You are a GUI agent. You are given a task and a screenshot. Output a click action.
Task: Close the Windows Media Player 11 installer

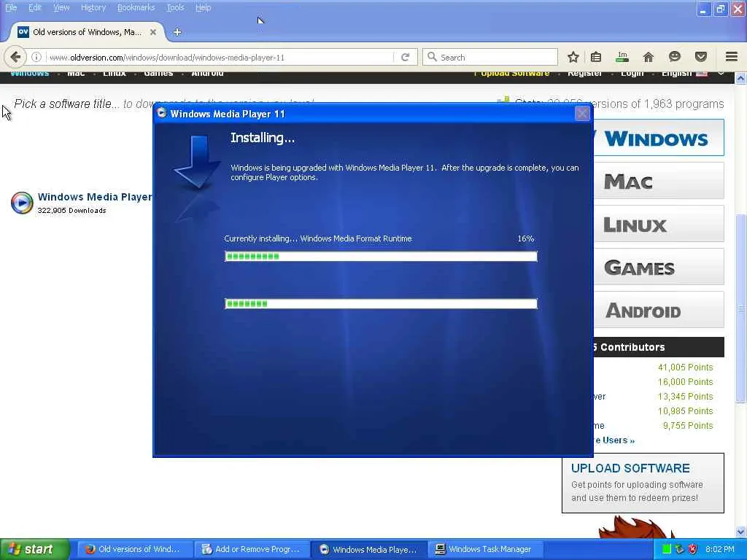click(582, 113)
